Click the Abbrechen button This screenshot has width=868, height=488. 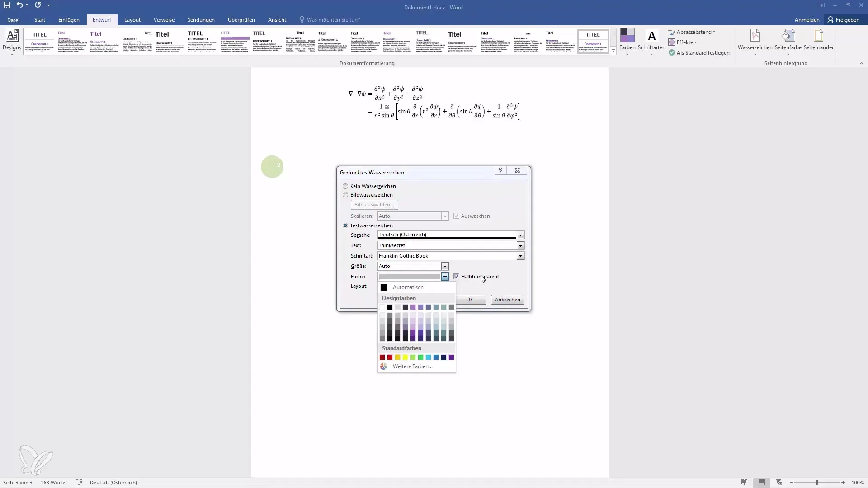click(507, 300)
